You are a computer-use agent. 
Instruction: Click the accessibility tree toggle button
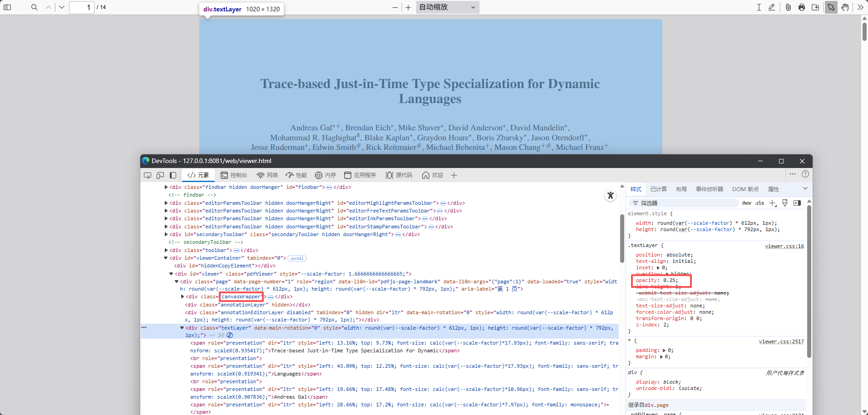point(611,195)
